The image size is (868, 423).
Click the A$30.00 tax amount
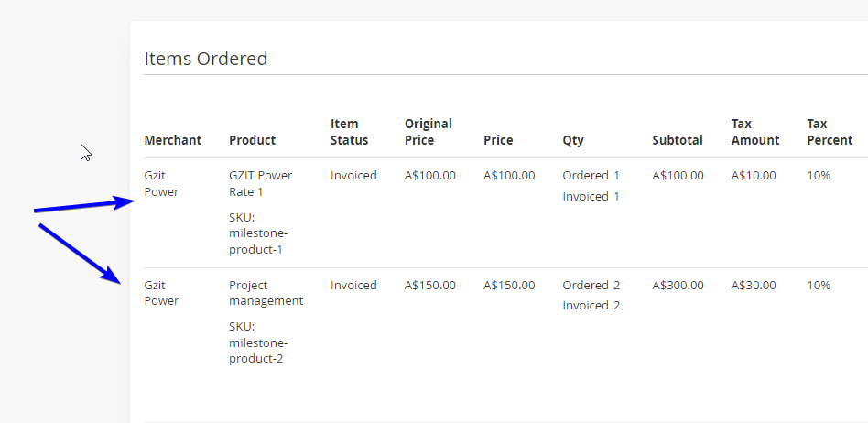(754, 285)
